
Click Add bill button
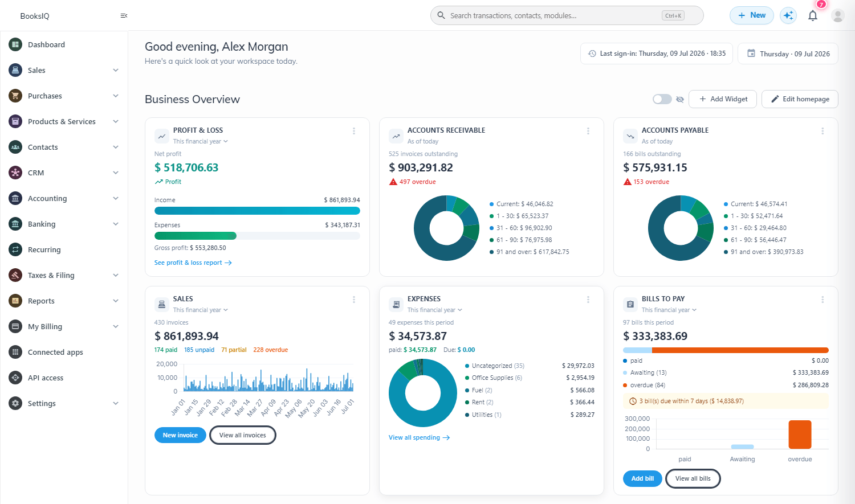click(642, 478)
